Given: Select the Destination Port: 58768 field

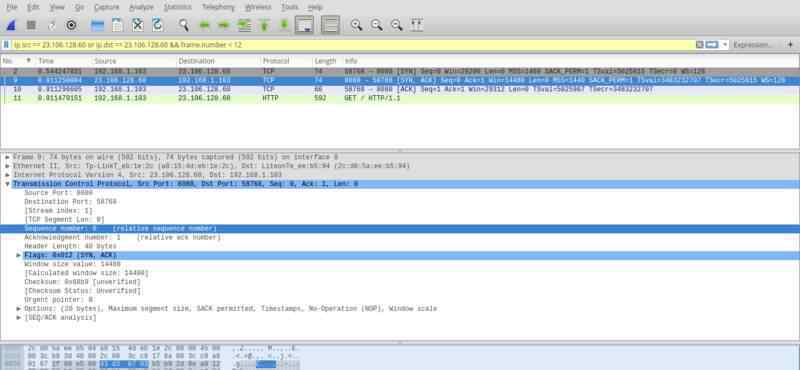Looking at the screenshot, I should (70, 202).
